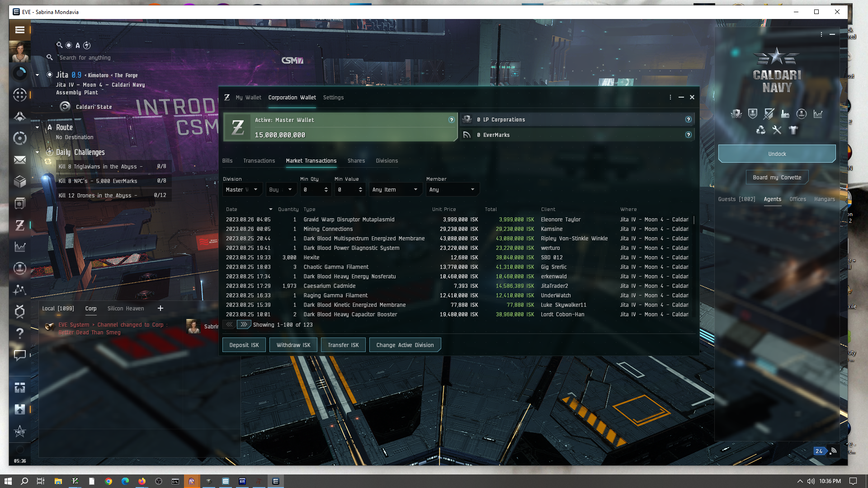
Task: Open the Shares sub-tab
Action: (x=356, y=161)
